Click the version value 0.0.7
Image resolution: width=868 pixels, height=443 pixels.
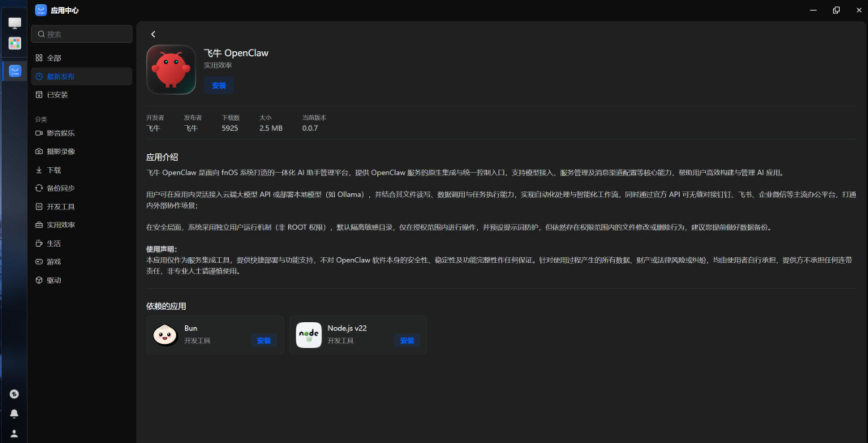(310, 128)
